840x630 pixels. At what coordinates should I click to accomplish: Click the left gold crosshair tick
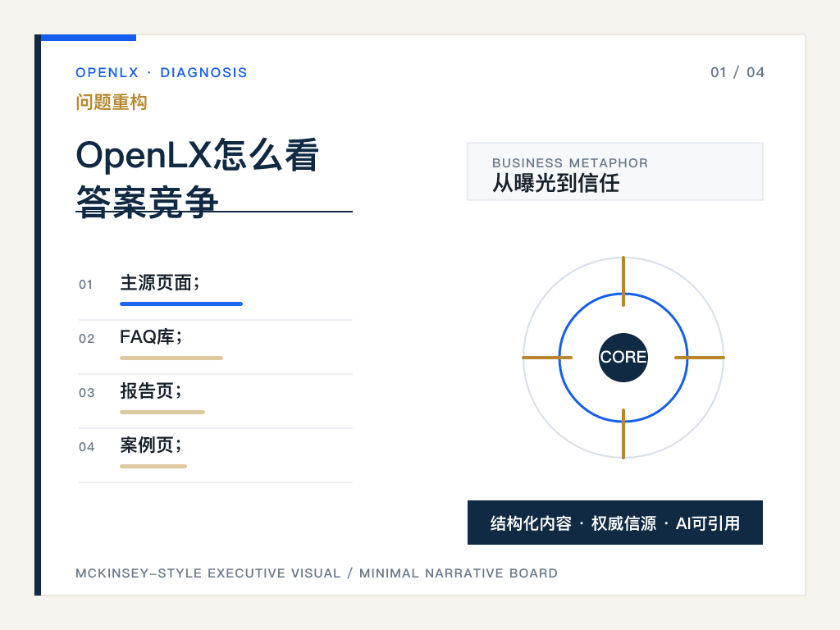[x=547, y=358]
